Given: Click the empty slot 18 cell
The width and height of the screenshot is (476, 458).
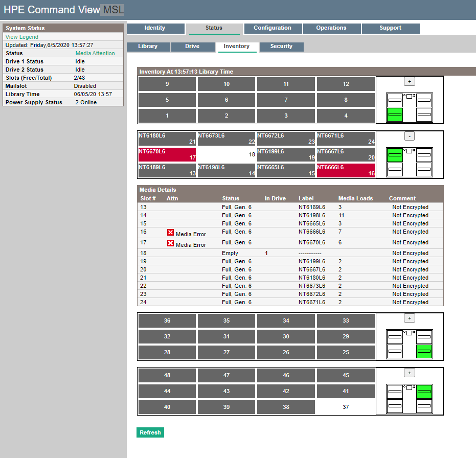Looking at the screenshot, I should [x=226, y=154].
